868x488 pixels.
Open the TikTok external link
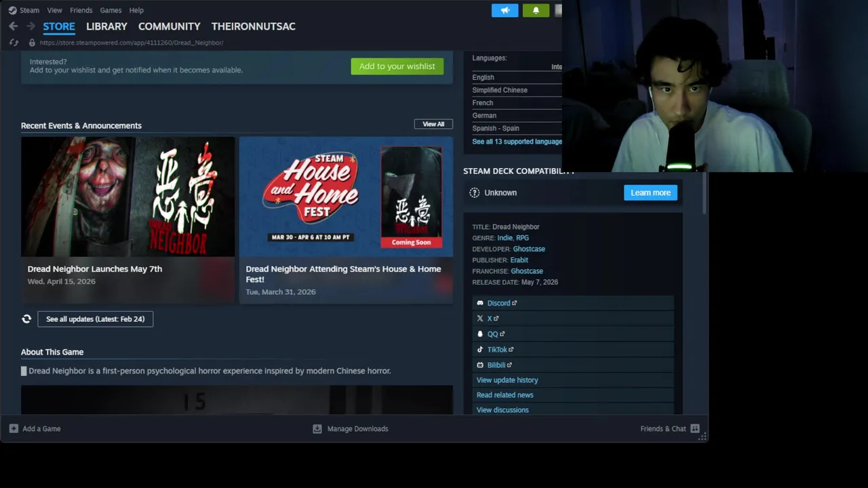pyautogui.click(x=500, y=350)
